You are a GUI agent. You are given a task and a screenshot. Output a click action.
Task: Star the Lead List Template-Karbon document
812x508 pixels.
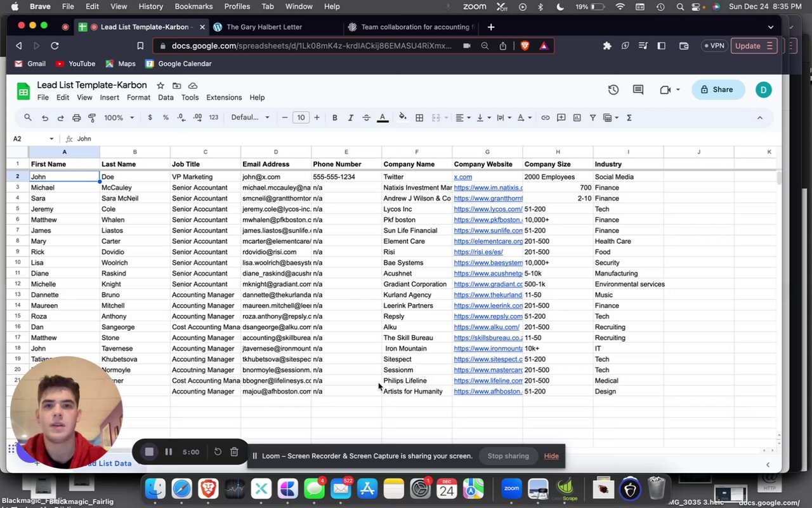coord(160,86)
